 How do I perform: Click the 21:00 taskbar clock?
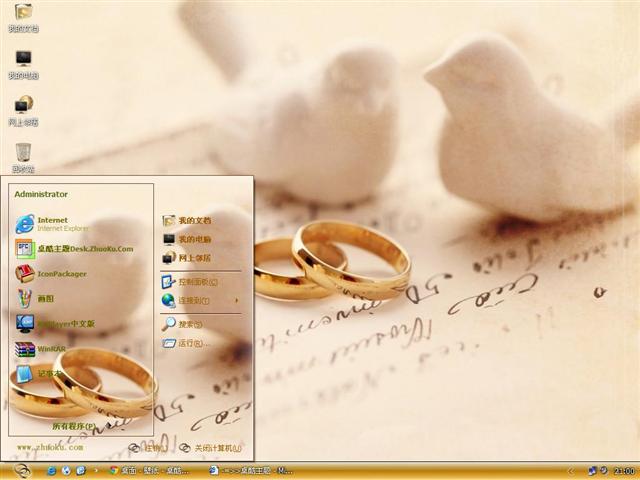pos(624,471)
